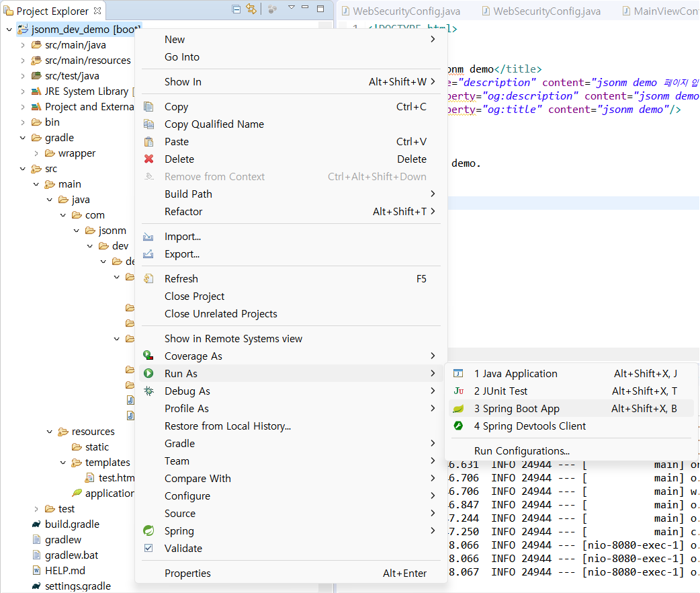This screenshot has height=593, width=700.
Task: Select Project and External Dependencies node
Action: click(83, 107)
